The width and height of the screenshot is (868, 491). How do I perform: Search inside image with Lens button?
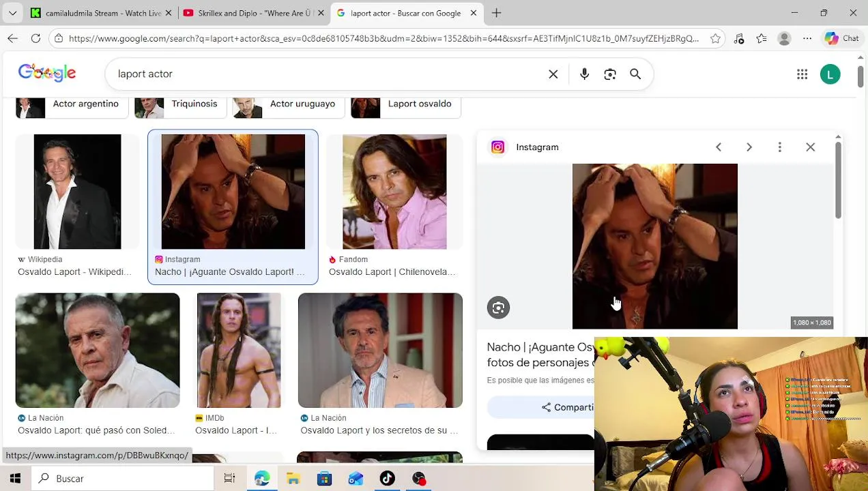tap(498, 308)
